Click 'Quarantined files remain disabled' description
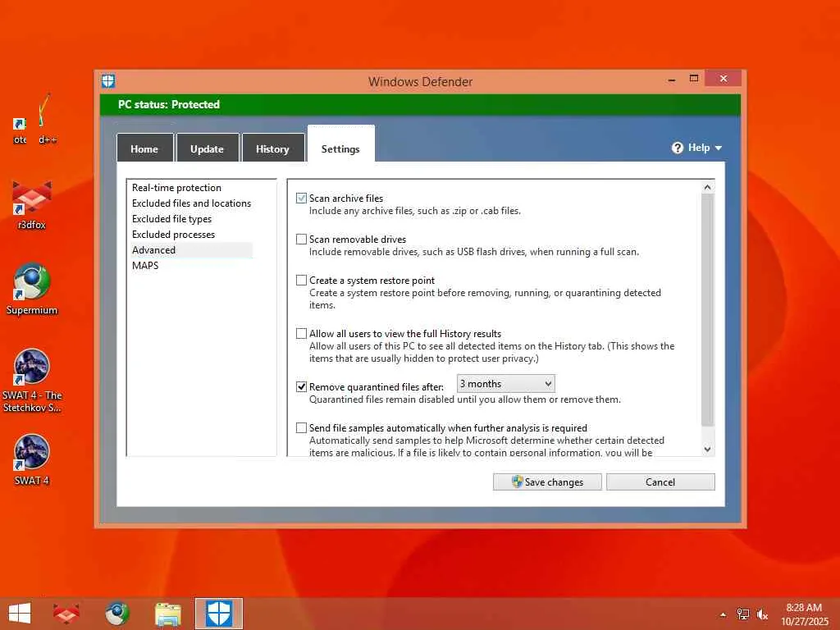The height and width of the screenshot is (630, 840). (465, 399)
